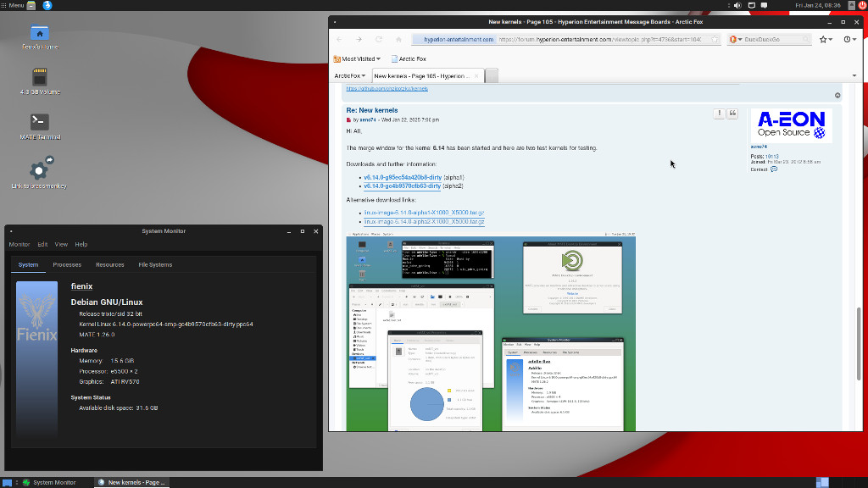Open the clock showing Fri Jan 24

point(818,6)
